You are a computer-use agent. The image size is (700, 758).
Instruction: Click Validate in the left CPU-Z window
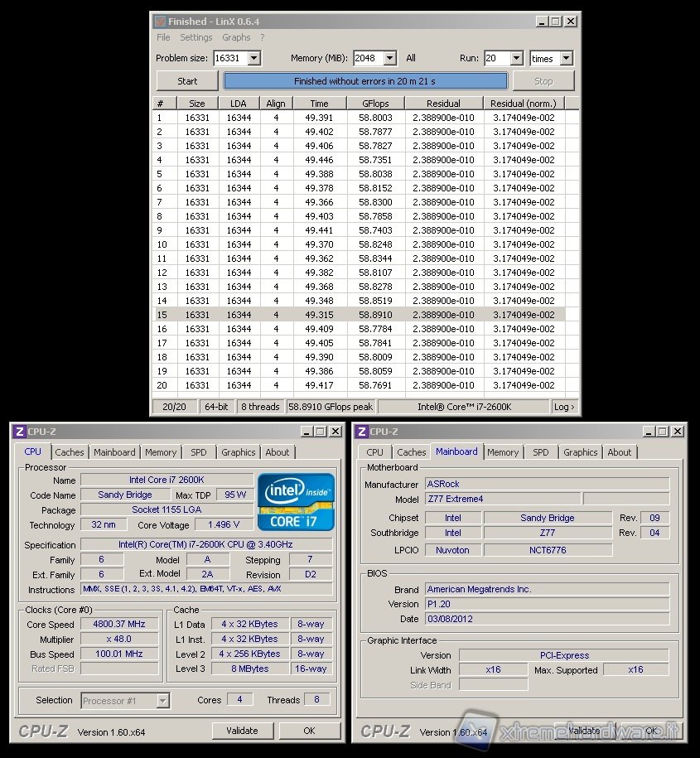[x=242, y=731]
